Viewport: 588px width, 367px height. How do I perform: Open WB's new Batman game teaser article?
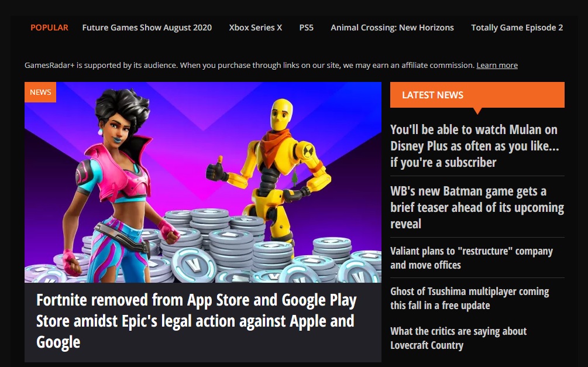[477, 207]
